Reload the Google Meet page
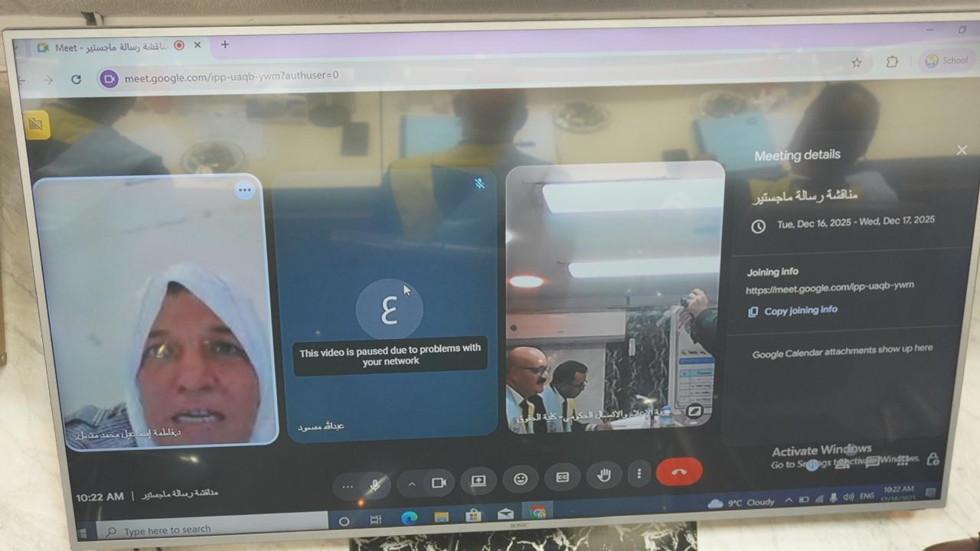The height and width of the screenshot is (551, 980). point(76,79)
